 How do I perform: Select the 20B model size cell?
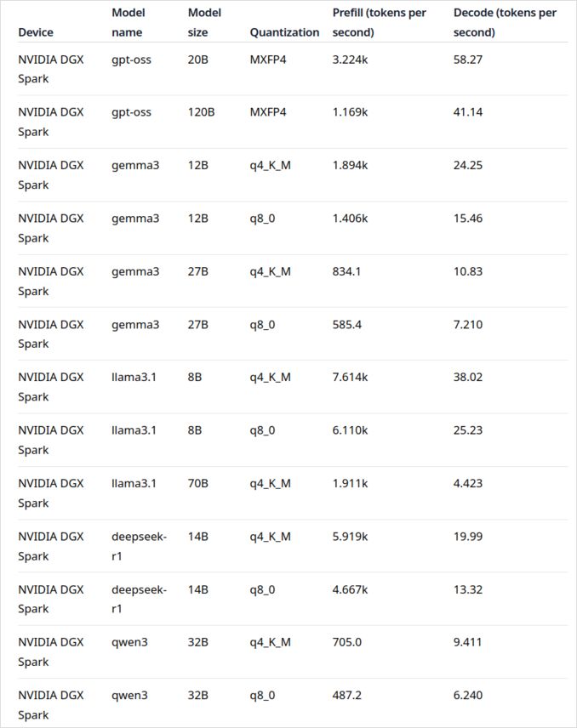(x=198, y=60)
